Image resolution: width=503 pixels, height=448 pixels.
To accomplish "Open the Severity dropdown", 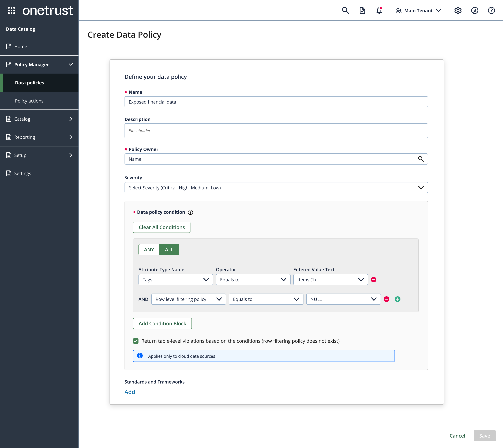I will point(276,187).
